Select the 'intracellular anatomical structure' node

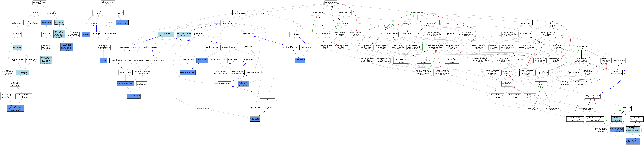click(x=97, y=23)
